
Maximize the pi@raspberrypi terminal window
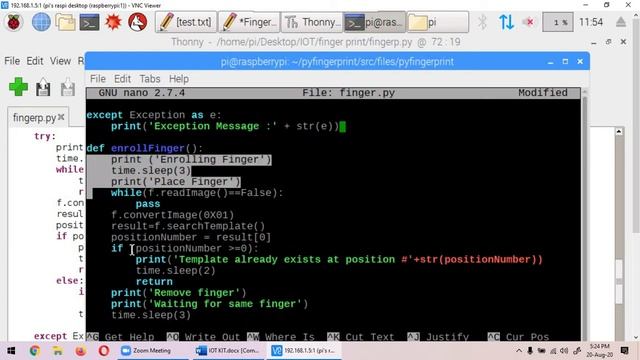(565, 62)
